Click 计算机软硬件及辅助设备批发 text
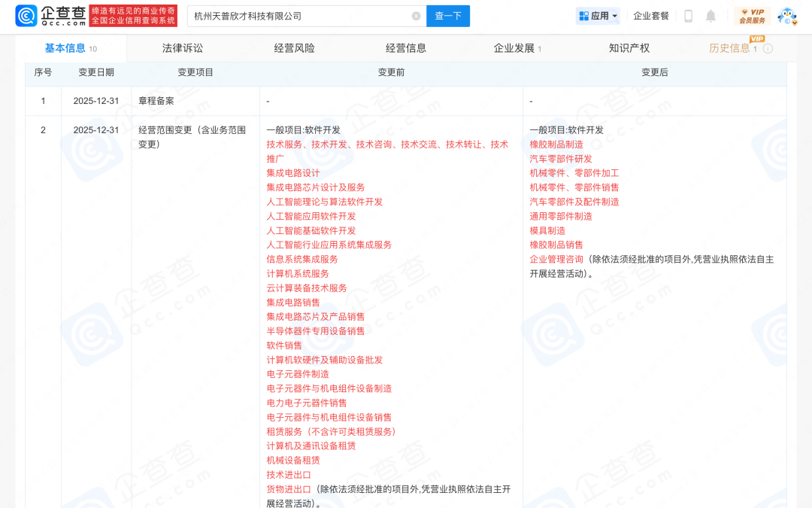This screenshot has width=812, height=508. click(324, 360)
